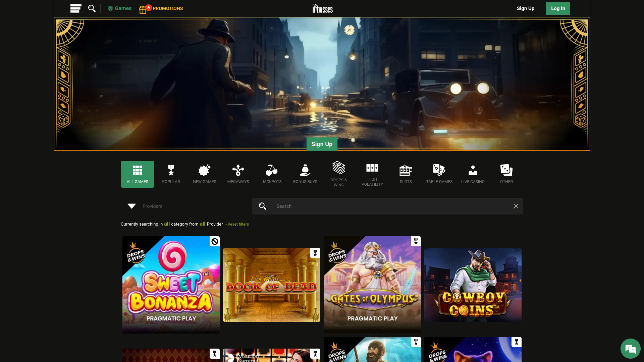Switch to the NEW GAMES tab
The width and height of the screenshot is (644, 362).
(x=204, y=174)
